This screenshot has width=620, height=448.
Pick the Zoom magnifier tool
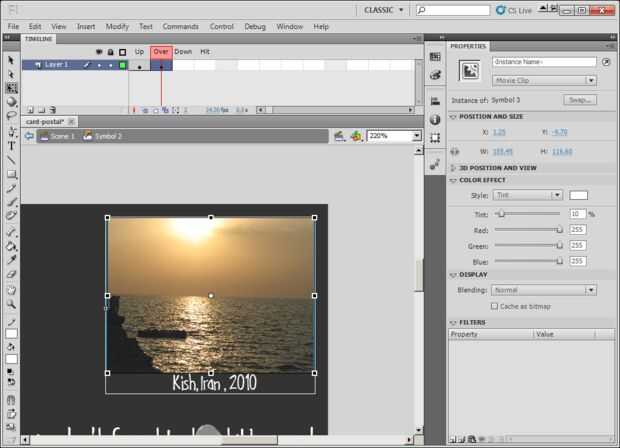click(11, 304)
